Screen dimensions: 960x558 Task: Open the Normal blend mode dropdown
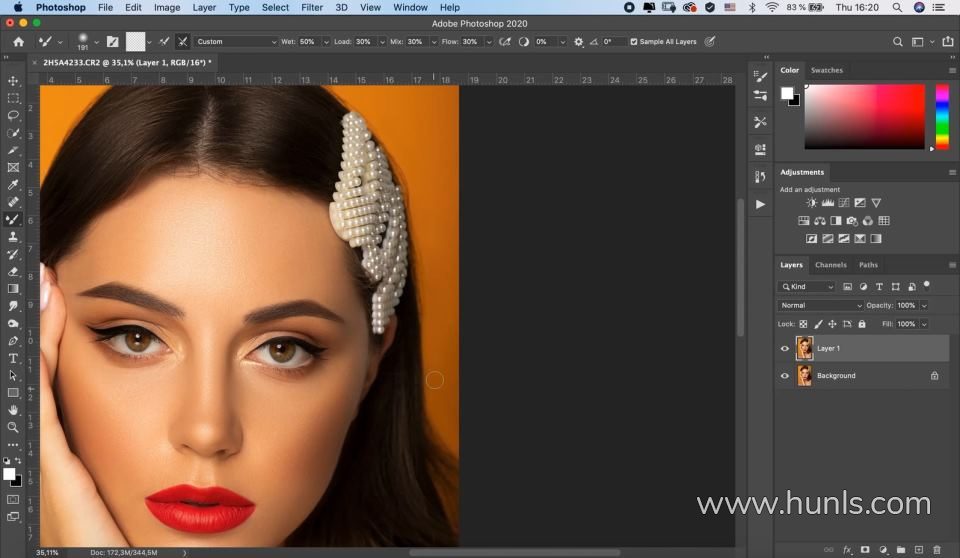tap(820, 305)
